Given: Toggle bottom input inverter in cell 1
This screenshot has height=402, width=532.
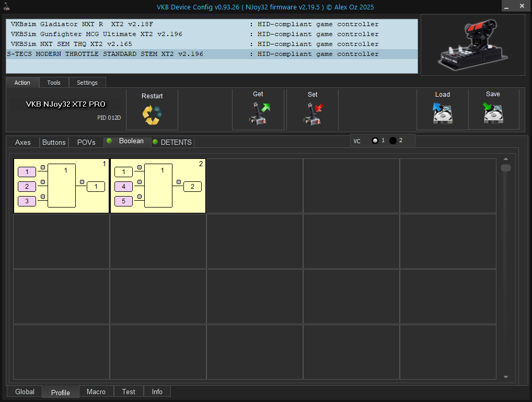Looking at the screenshot, I should [x=43, y=197].
